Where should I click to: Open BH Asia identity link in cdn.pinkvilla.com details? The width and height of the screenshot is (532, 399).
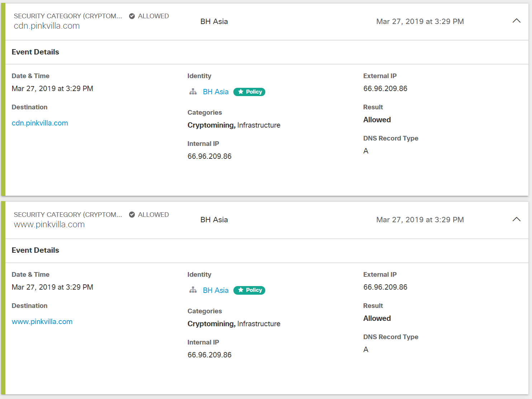pos(215,92)
